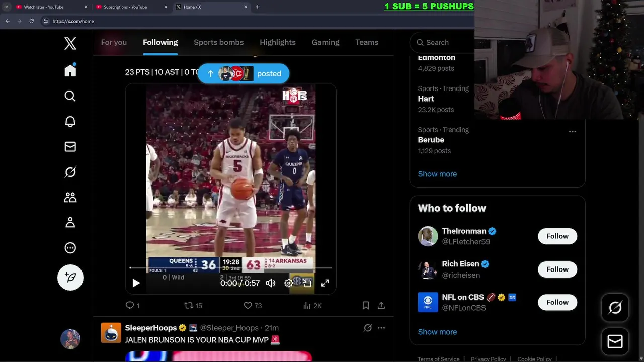Seek on the video progress bar

coord(230,268)
